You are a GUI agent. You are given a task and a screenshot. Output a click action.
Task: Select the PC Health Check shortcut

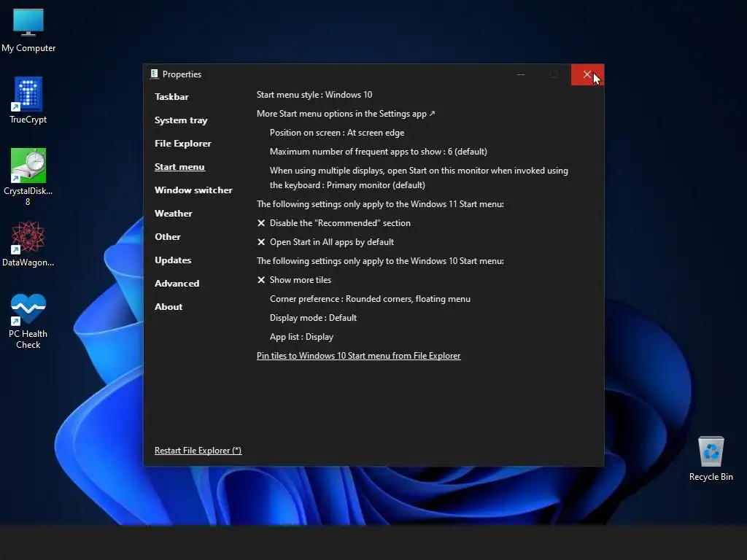tap(28, 321)
